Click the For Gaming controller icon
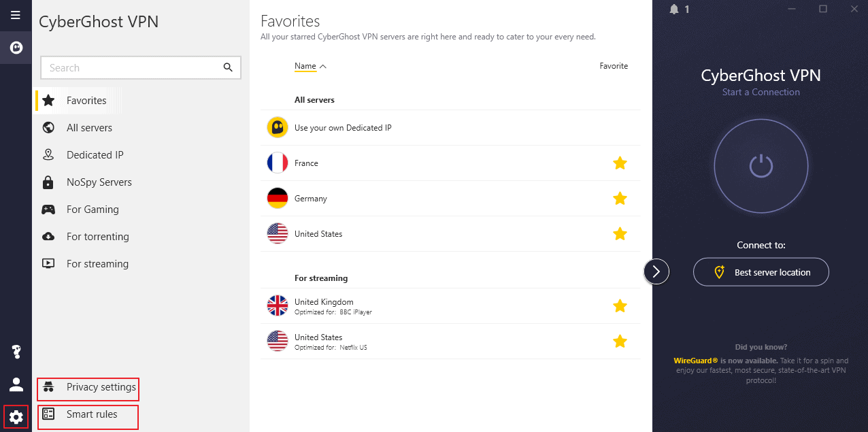The height and width of the screenshot is (432, 868). coord(48,209)
